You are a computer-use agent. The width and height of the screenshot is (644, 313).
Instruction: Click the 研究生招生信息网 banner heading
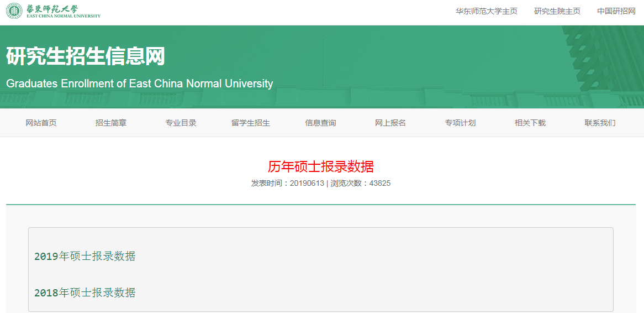pyautogui.click(x=86, y=56)
